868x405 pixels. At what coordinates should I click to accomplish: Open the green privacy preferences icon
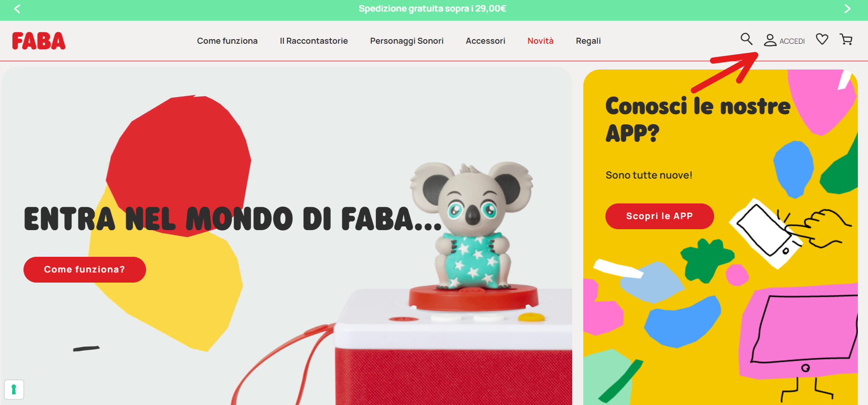(14, 389)
